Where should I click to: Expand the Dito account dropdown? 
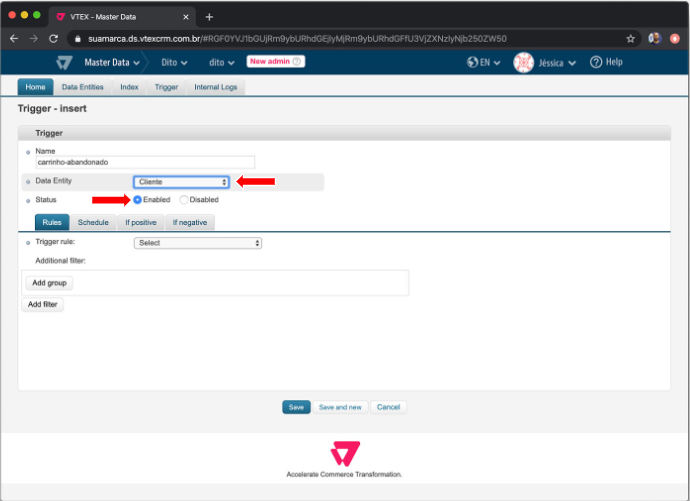(x=174, y=62)
